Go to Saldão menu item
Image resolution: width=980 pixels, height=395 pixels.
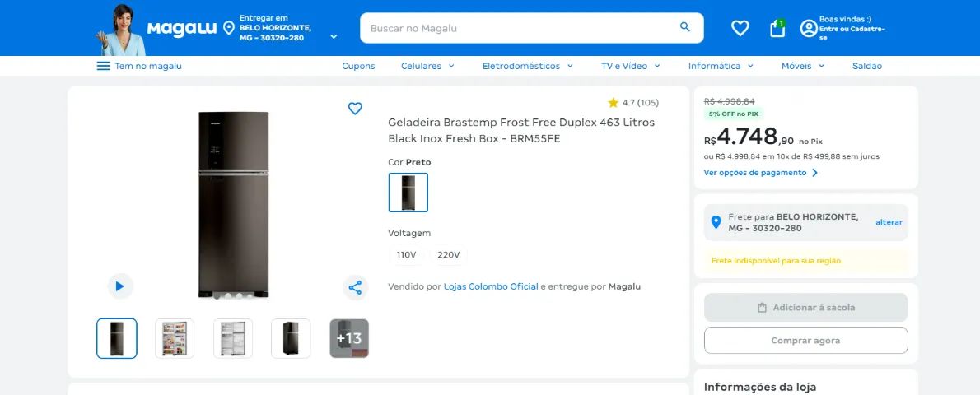[867, 66]
